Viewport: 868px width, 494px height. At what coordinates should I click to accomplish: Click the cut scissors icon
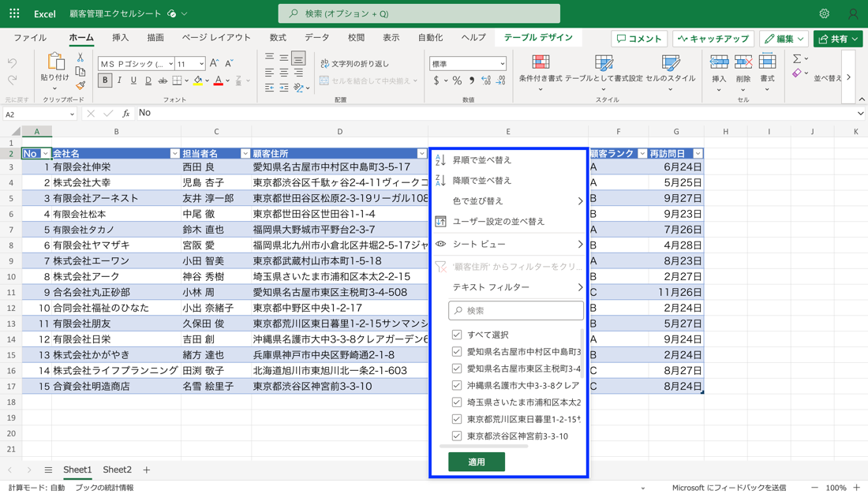[80, 58]
